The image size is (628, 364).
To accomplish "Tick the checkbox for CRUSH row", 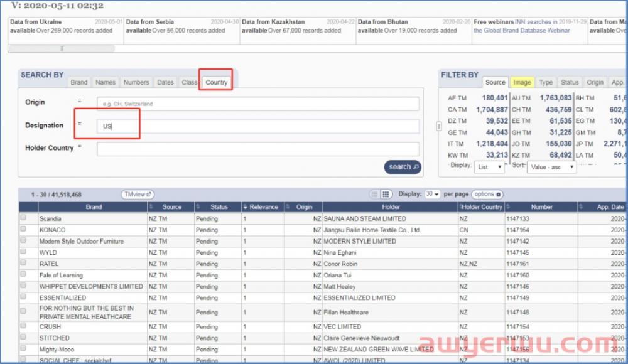I will point(23,326).
